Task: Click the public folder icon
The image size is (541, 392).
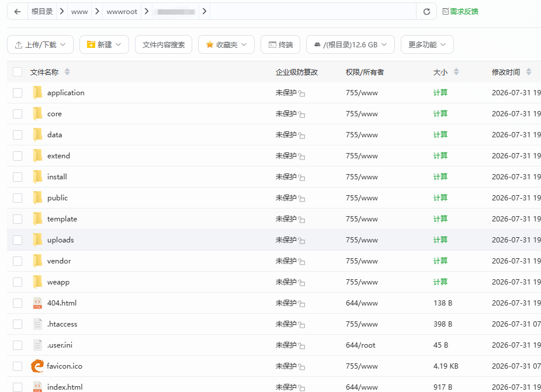Action: point(37,197)
